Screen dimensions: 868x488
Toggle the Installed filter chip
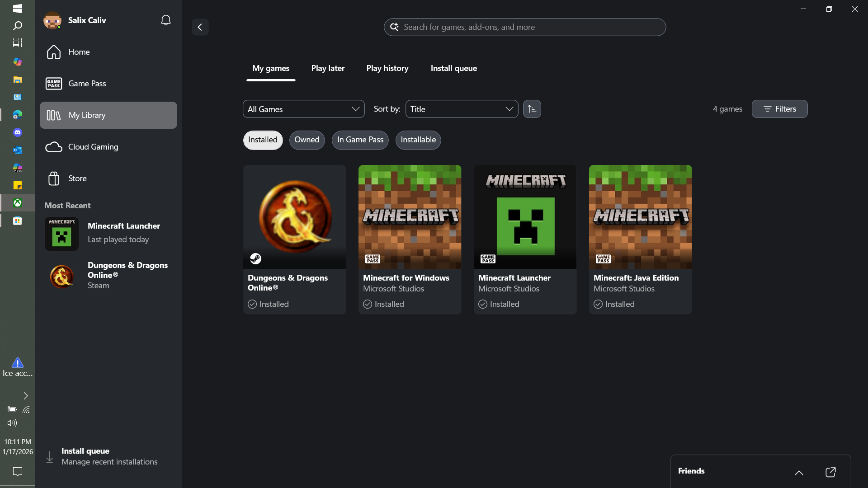pos(263,140)
